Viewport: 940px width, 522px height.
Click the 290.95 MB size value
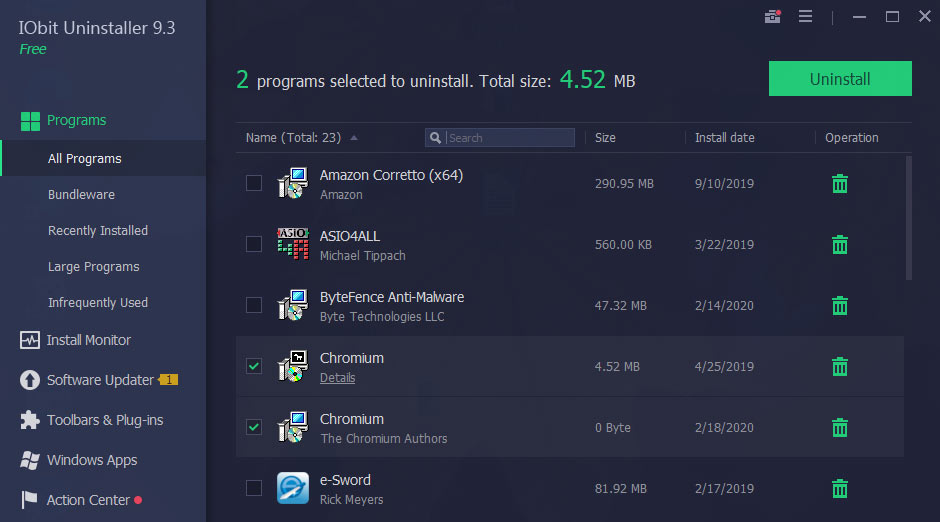(624, 183)
